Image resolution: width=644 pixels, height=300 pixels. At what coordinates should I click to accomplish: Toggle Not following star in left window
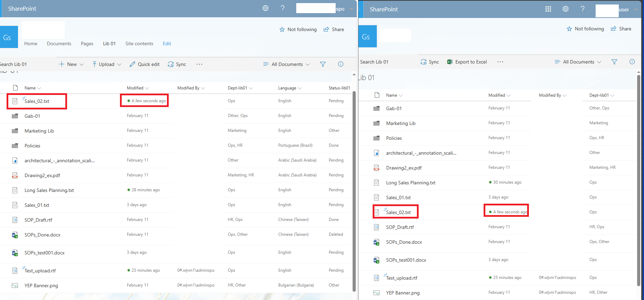pos(282,29)
